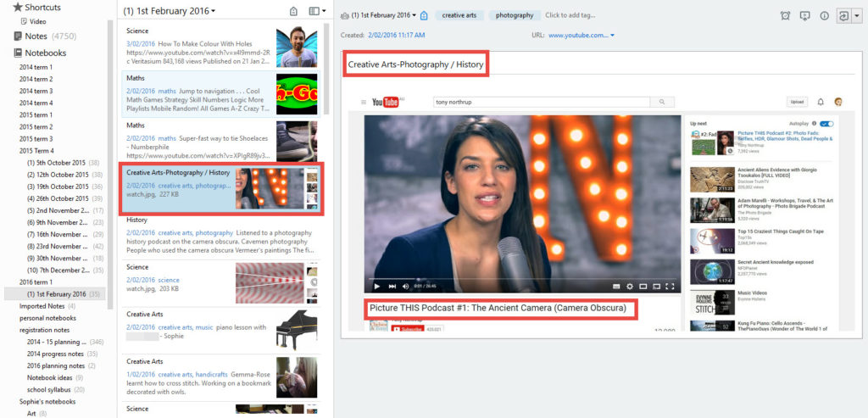Click the share note icon
The image size is (868, 418).
(x=843, y=15)
